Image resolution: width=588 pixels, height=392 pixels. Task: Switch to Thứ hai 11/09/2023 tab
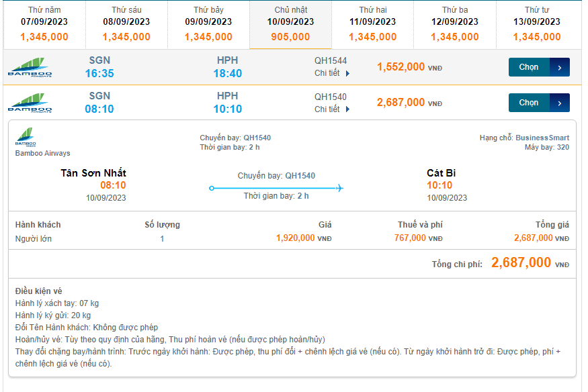click(x=372, y=24)
